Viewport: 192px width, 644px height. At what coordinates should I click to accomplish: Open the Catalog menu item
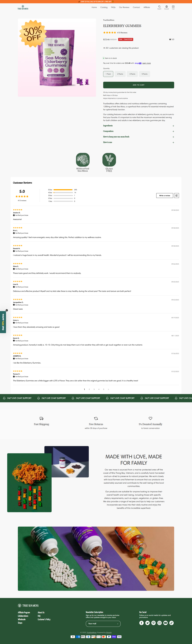tap(104, 7)
